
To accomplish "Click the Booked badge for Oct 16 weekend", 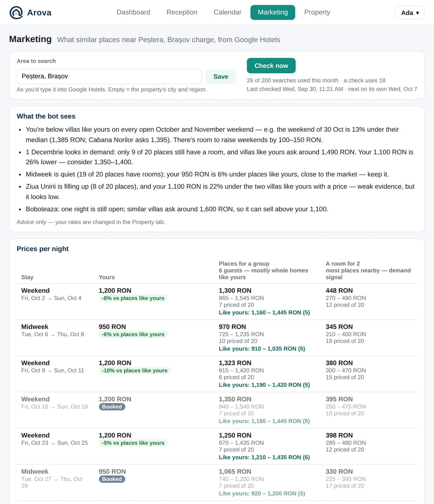I will pyautogui.click(x=112, y=407).
